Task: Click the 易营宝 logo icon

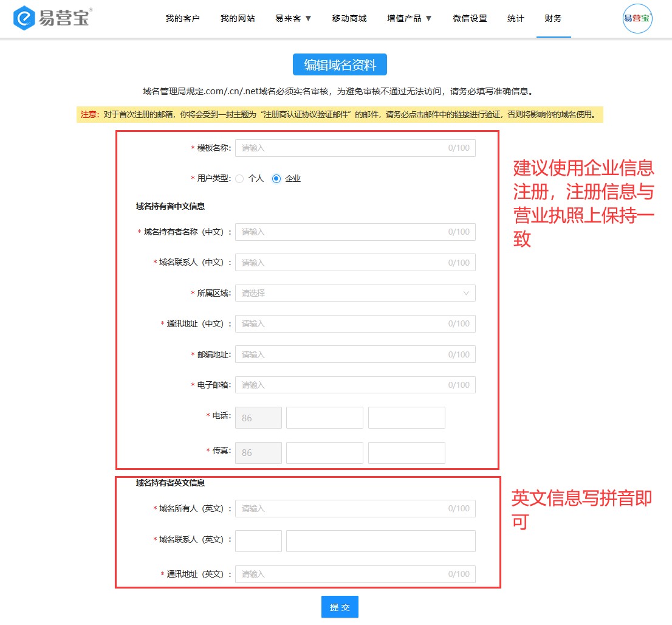Action: [24, 18]
